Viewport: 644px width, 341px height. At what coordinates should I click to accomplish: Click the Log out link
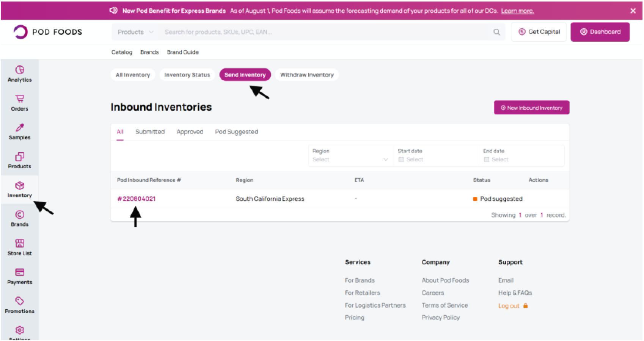pos(509,306)
